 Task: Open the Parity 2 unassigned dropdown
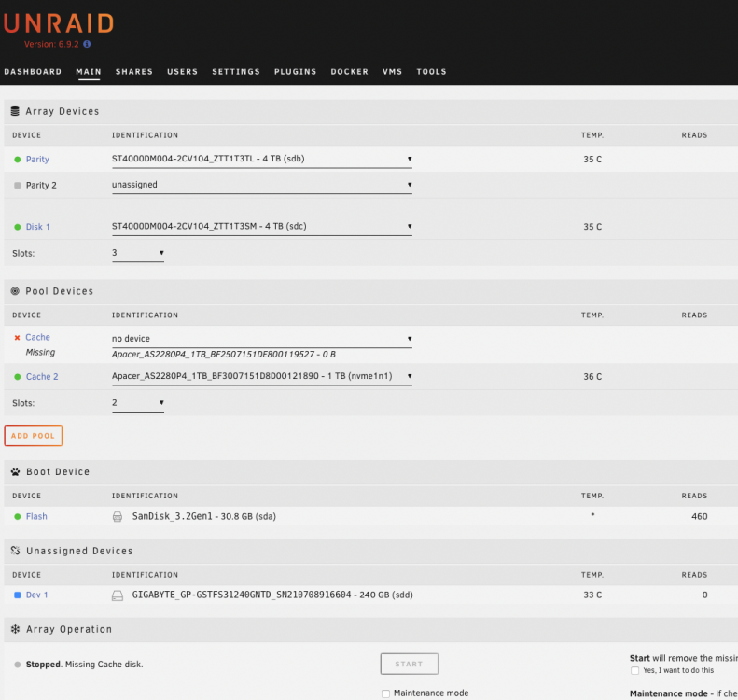pos(261,185)
